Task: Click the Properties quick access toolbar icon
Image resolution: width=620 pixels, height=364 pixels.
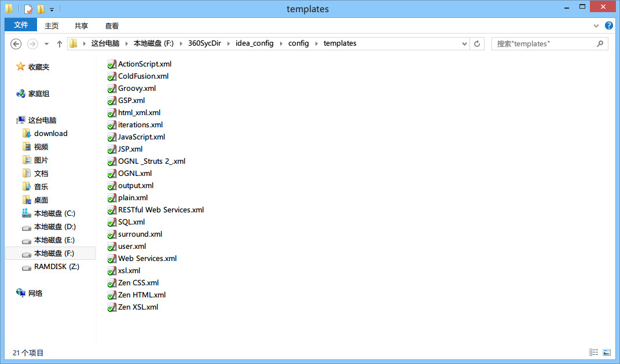Action: 28,9
